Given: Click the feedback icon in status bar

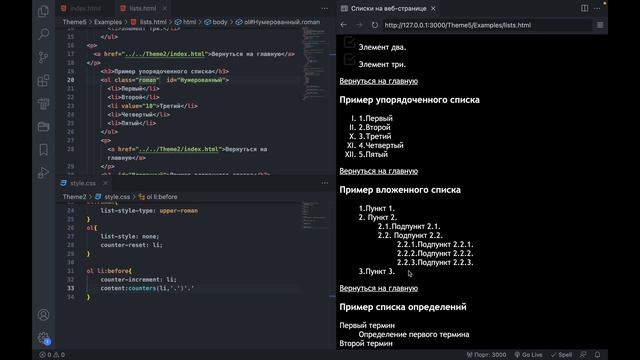Looking at the screenshot, I should click(583, 355).
